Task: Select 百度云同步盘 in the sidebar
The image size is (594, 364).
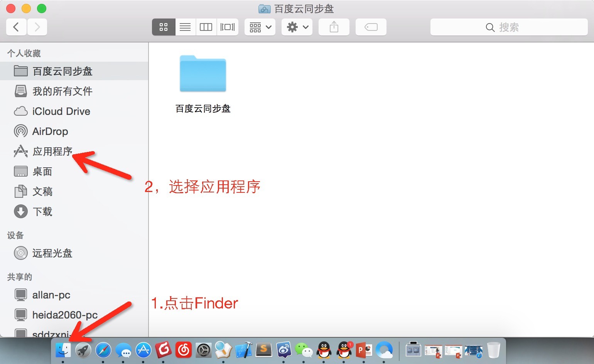Action: click(x=74, y=71)
